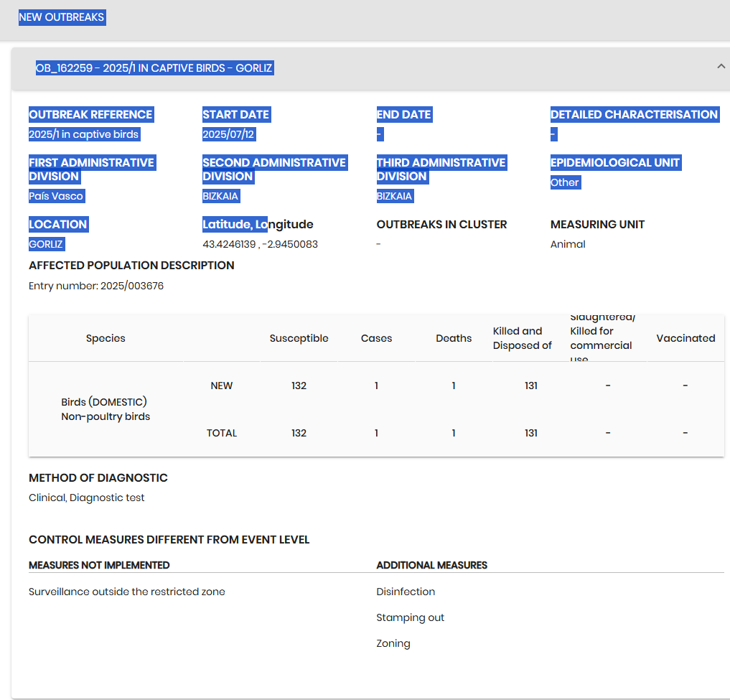
Task: Click the entry number 2025/003676 text
Action: (96, 286)
